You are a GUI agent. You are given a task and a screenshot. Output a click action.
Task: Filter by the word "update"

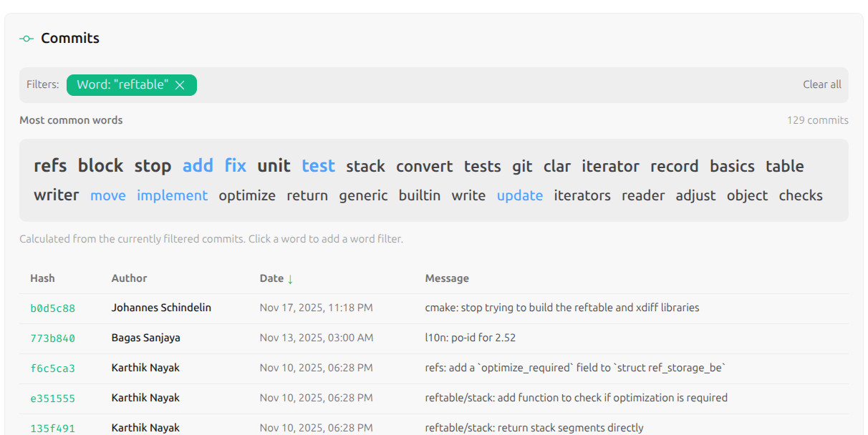[x=519, y=195]
